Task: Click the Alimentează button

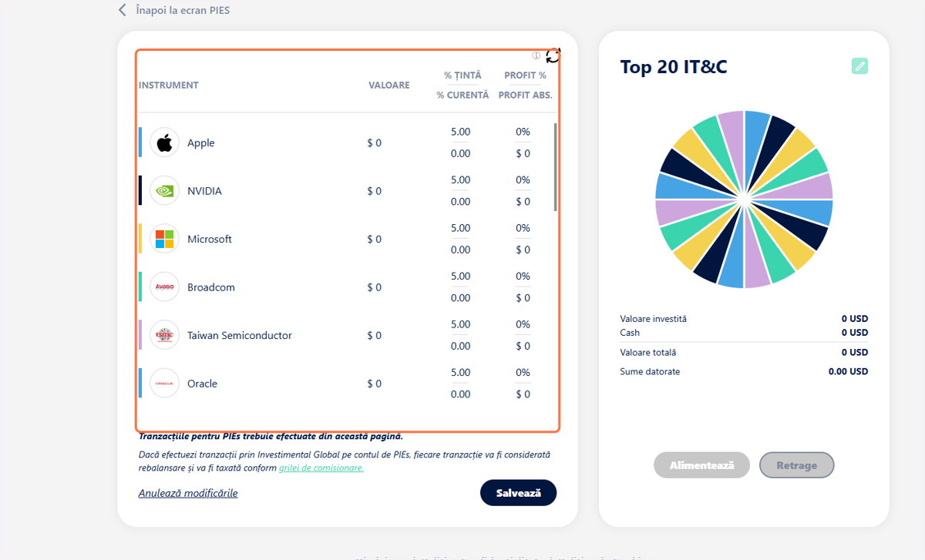Action: pos(701,465)
